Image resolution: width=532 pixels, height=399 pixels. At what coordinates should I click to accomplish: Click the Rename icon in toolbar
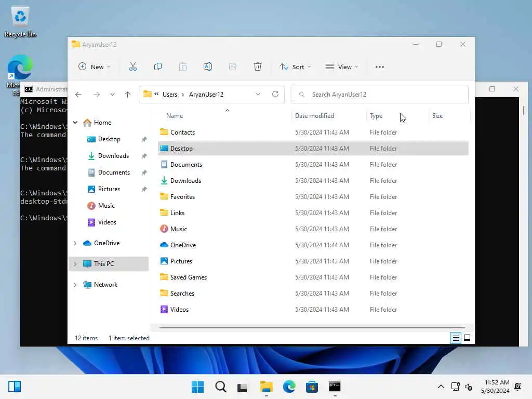point(208,67)
